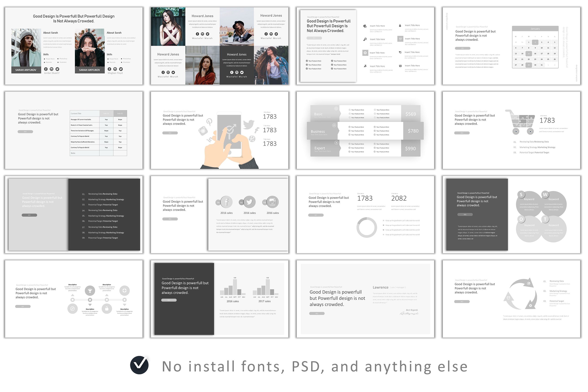Click the gear with dollar sign icon
This screenshot has height=392, width=588.
click(365, 53)
